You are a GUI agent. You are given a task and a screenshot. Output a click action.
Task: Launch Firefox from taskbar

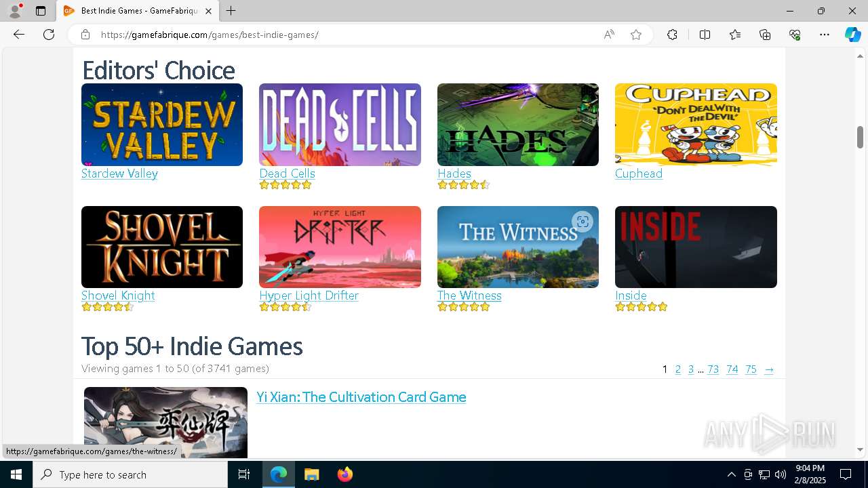tap(344, 474)
